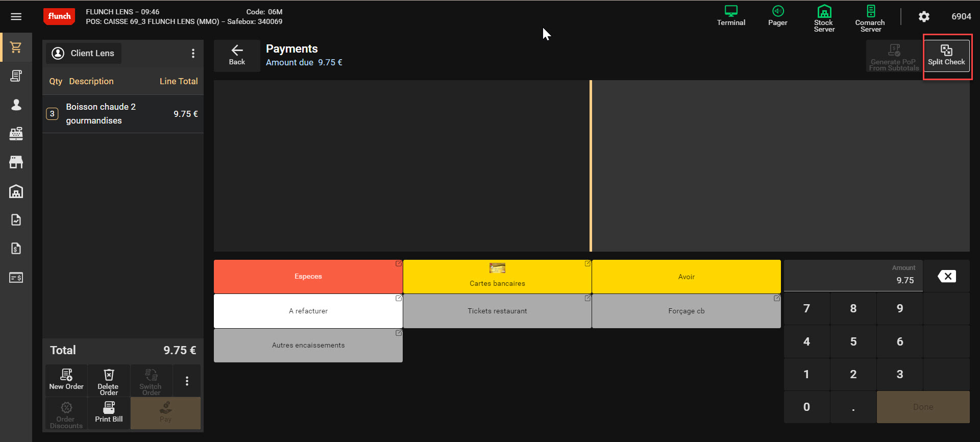Check the Terminal status icon

pos(731,16)
